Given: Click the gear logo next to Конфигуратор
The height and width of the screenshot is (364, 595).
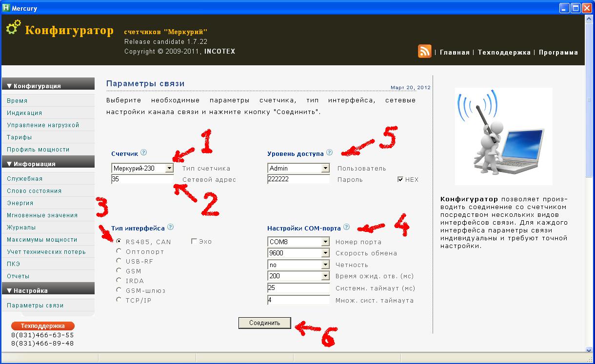Looking at the screenshot, I should [13, 28].
